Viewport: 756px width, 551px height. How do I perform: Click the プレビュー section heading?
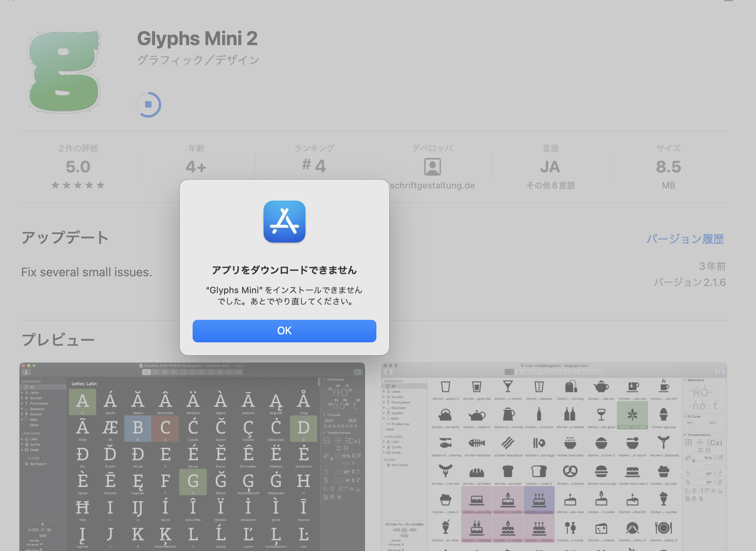(58, 340)
